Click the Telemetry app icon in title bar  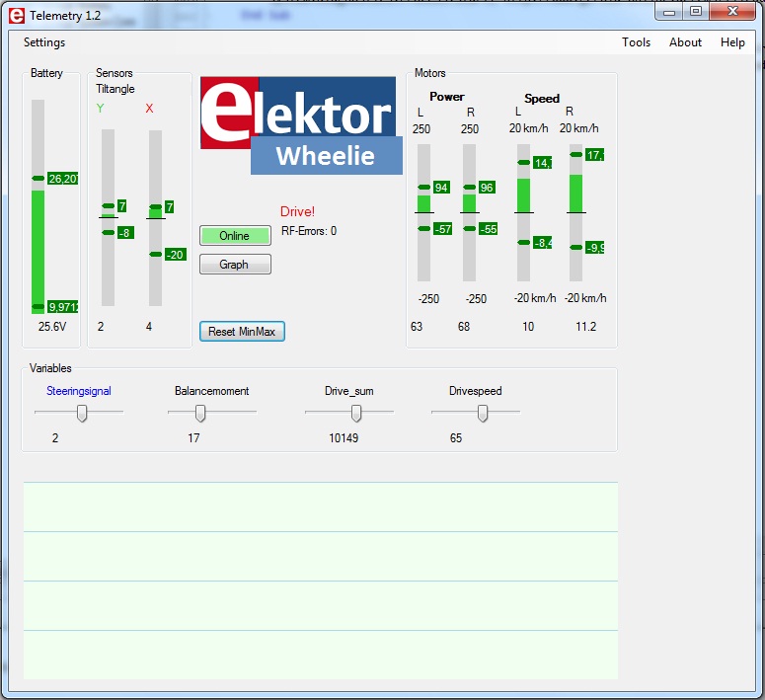tap(16, 15)
